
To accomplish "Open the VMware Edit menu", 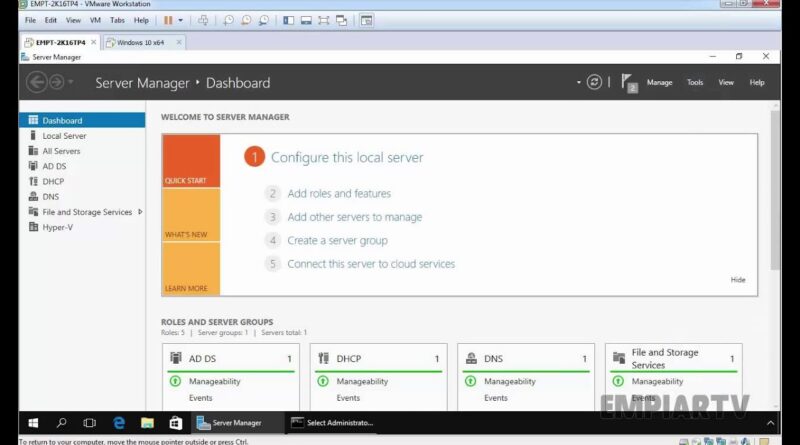I will (51, 20).
